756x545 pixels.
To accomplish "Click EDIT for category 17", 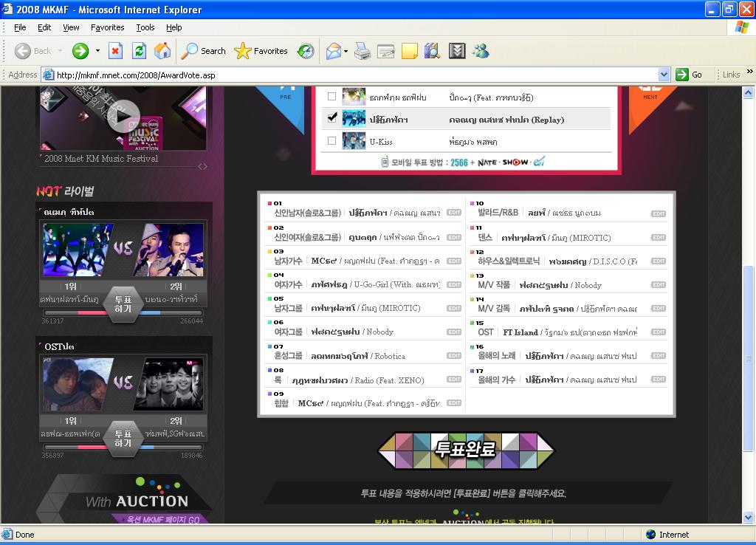I will click(x=659, y=379).
